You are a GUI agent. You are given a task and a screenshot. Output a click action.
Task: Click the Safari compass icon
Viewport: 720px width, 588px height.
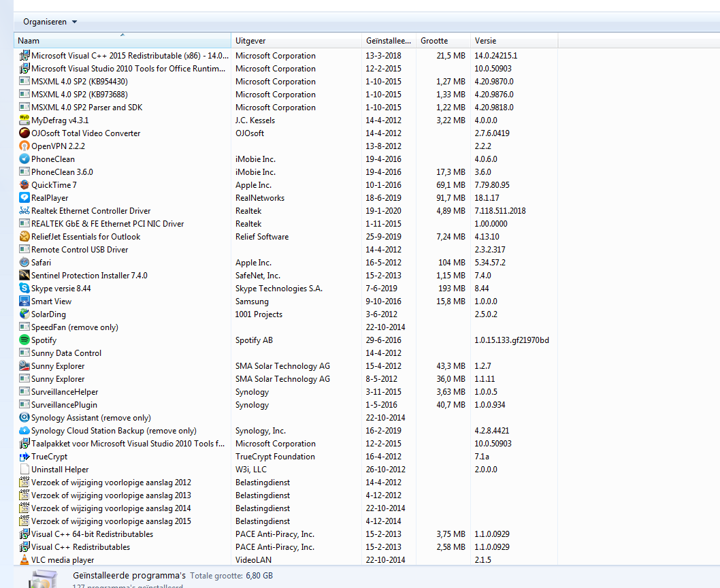[x=24, y=263]
